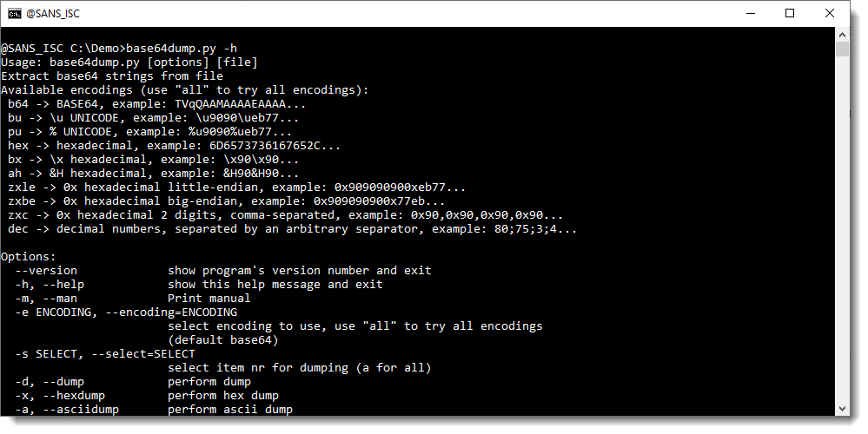The image size is (868, 434).
Task: Open the cmd system menu icon
Action: (x=14, y=13)
